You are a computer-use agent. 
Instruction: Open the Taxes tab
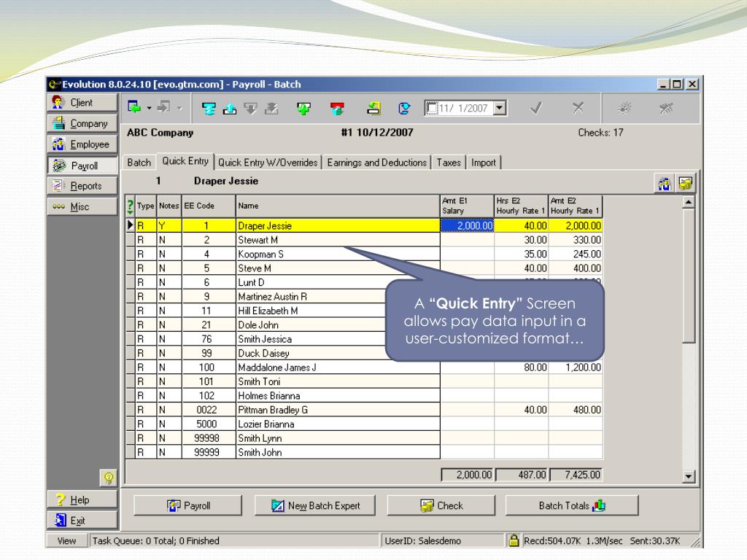449,163
